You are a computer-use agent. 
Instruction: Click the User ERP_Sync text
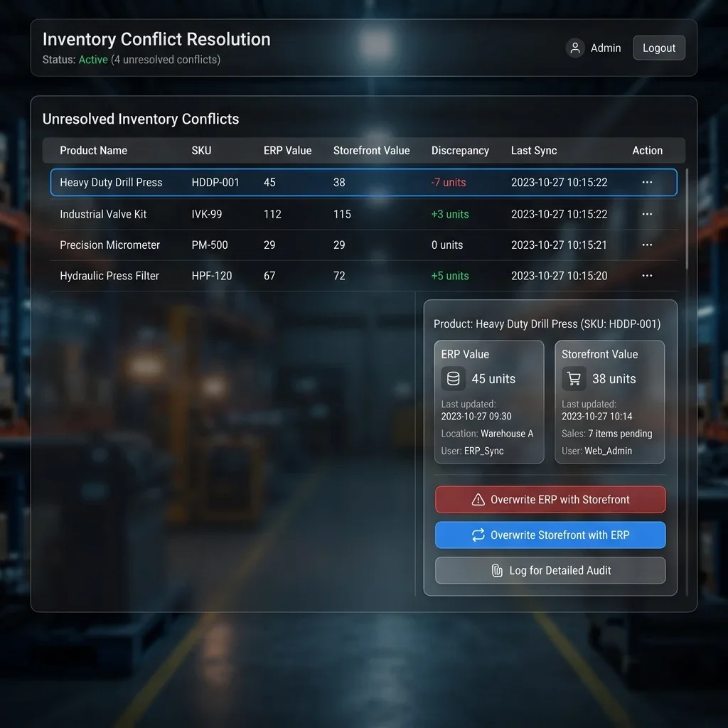tap(472, 451)
